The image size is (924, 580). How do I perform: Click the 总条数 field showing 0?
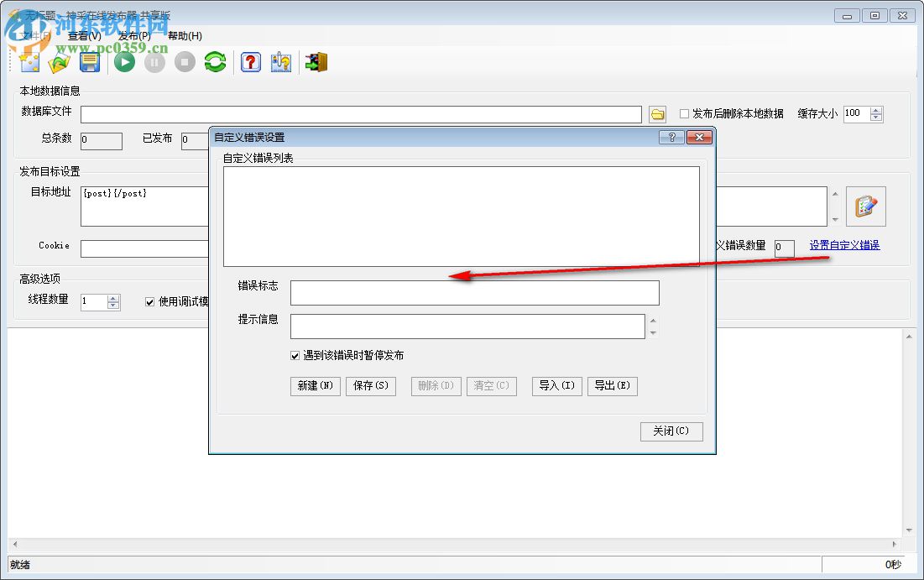coord(102,141)
